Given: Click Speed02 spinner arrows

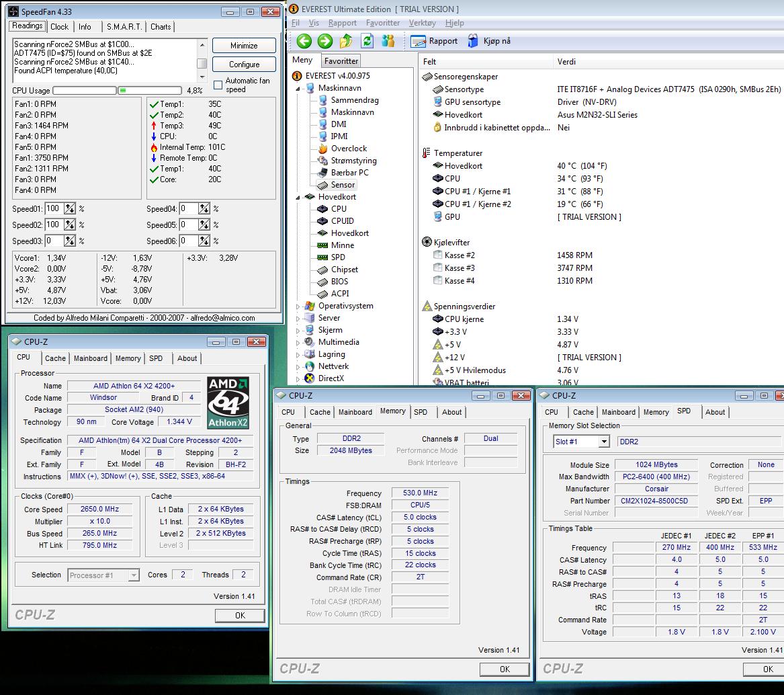Looking at the screenshot, I should pyautogui.click(x=69, y=224).
